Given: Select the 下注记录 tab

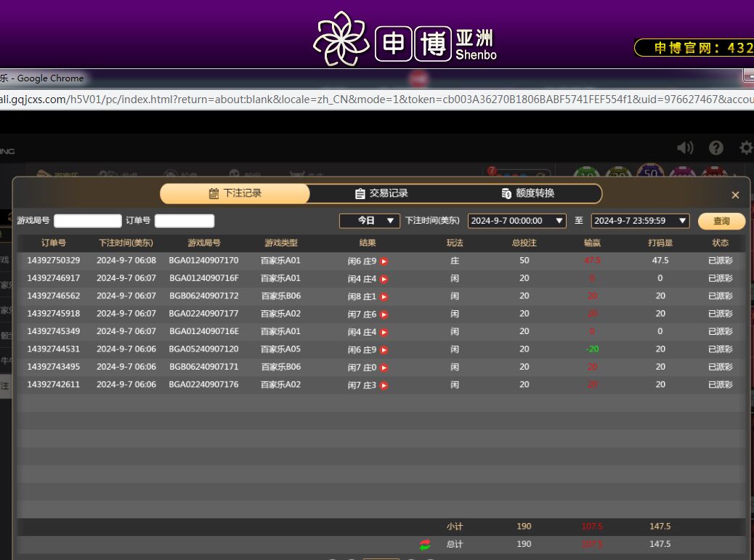Looking at the screenshot, I should click(235, 194).
